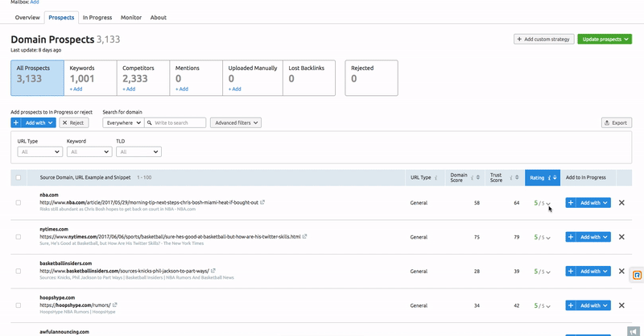Image resolution: width=644 pixels, height=336 pixels.
Task: Check the nytimes.com row checkbox
Action: pos(18,237)
